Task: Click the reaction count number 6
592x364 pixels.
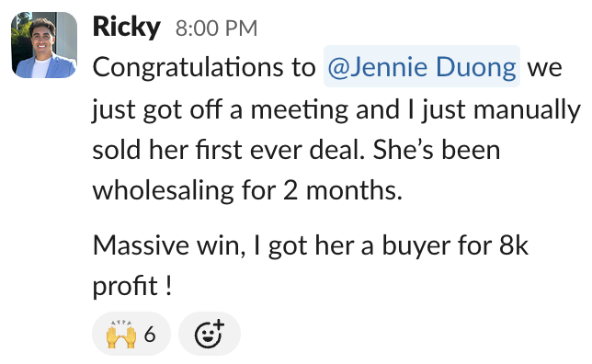Action: coord(150,335)
